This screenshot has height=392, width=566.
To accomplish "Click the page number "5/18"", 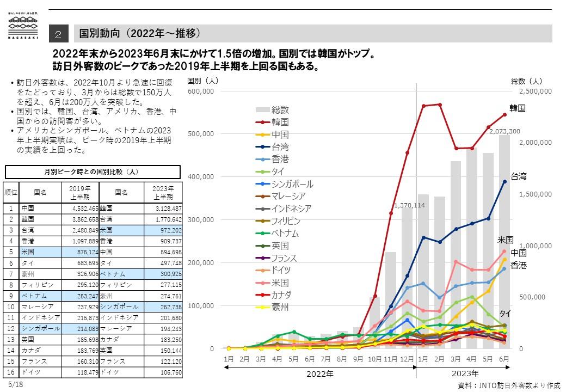I will pyautogui.click(x=16, y=384).
